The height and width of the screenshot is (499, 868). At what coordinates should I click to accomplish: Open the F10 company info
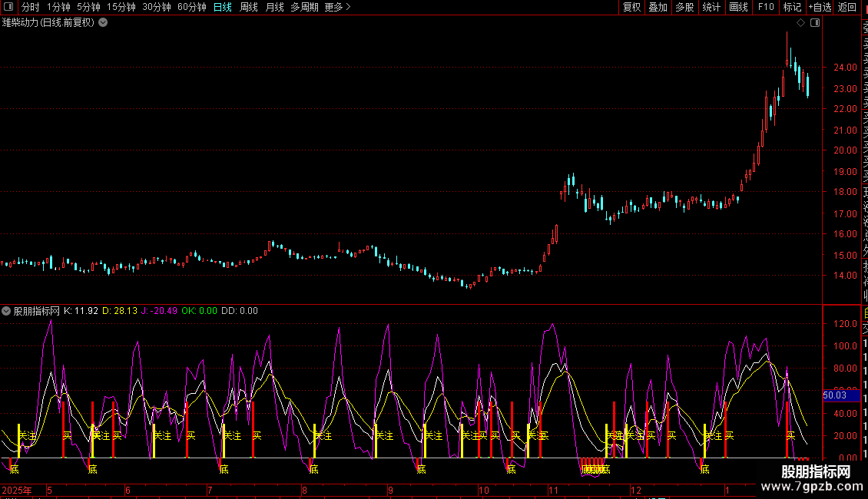click(x=766, y=7)
